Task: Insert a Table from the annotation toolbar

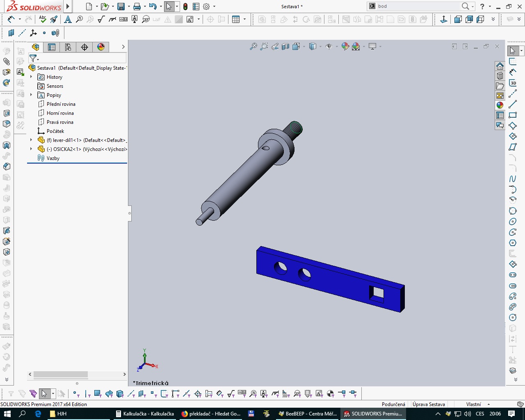Action: (x=236, y=19)
